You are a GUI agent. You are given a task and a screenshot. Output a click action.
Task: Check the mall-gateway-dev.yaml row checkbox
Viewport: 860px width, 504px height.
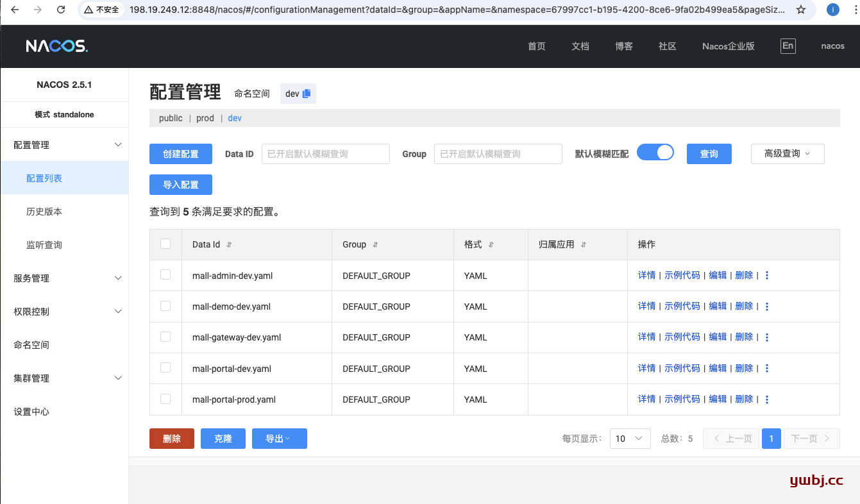tap(165, 336)
